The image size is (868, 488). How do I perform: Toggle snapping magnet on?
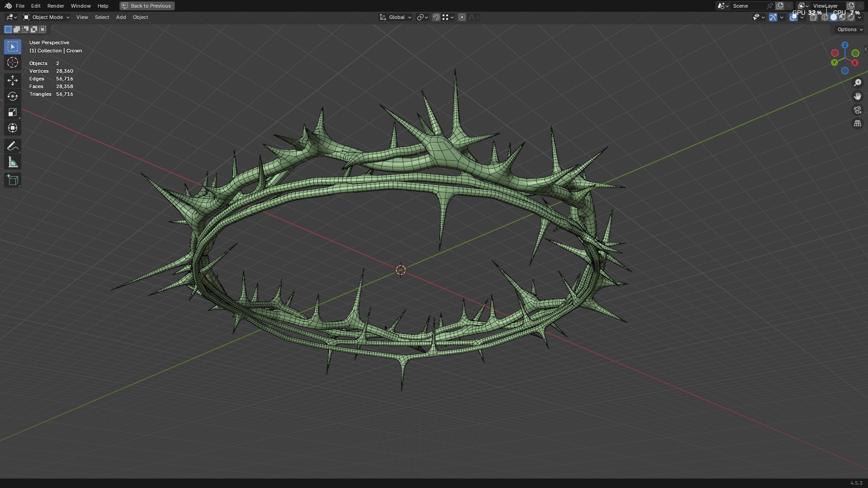pyautogui.click(x=436, y=17)
